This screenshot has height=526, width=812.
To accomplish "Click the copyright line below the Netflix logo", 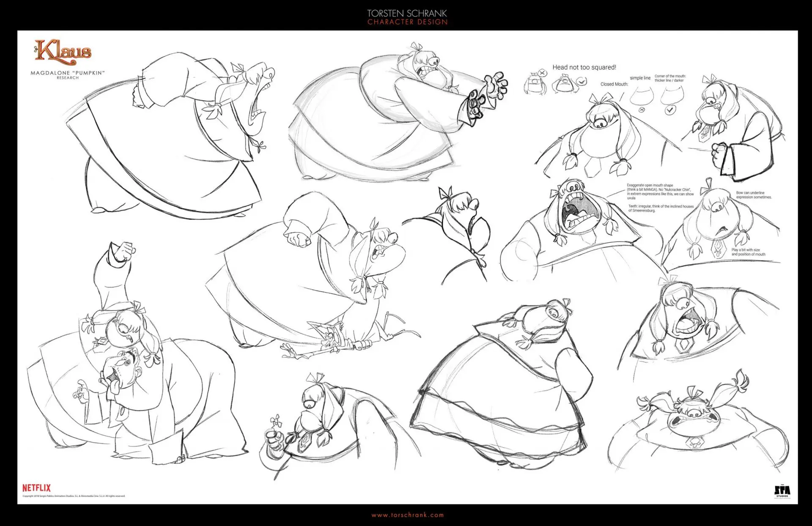I will (74, 496).
